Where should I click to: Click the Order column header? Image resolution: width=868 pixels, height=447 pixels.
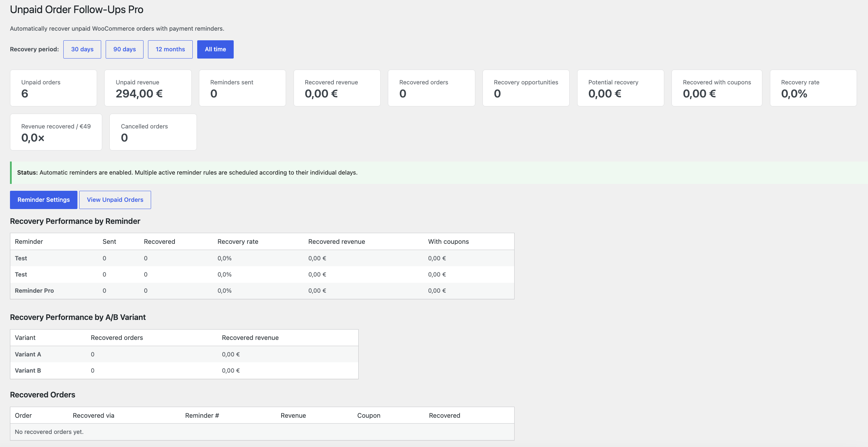(x=23, y=416)
